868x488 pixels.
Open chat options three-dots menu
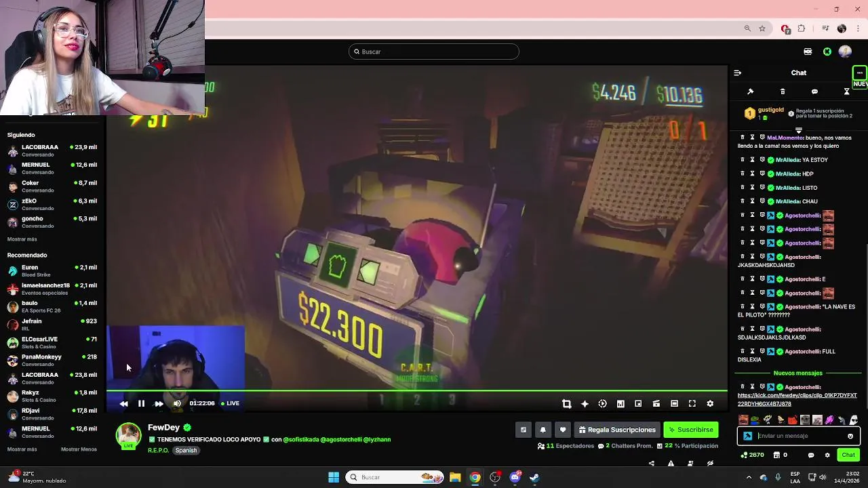(x=859, y=73)
